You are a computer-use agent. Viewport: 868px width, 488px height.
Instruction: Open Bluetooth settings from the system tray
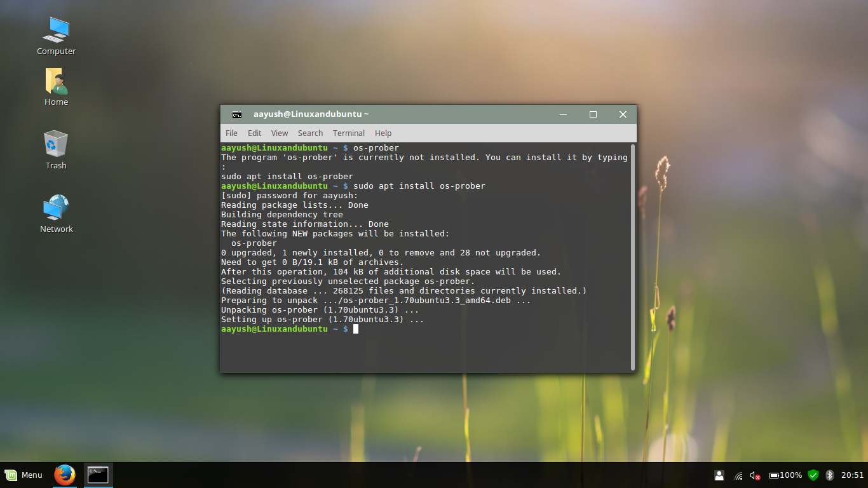pyautogui.click(x=829, y=475)
